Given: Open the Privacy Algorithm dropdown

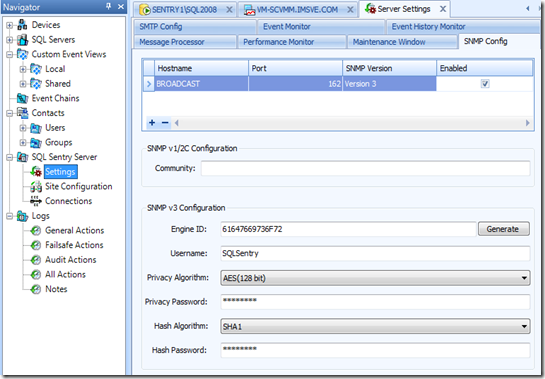Looking at the screenshot, I should [524, 278].
